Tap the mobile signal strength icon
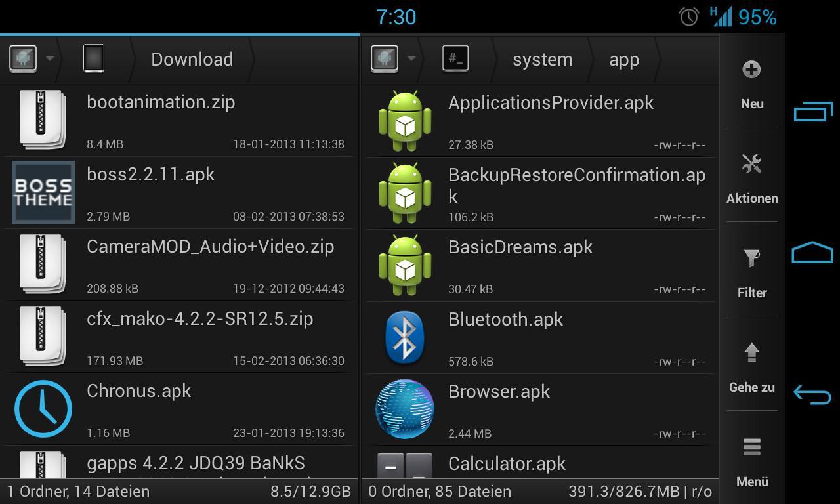 [x=721, y=16]
